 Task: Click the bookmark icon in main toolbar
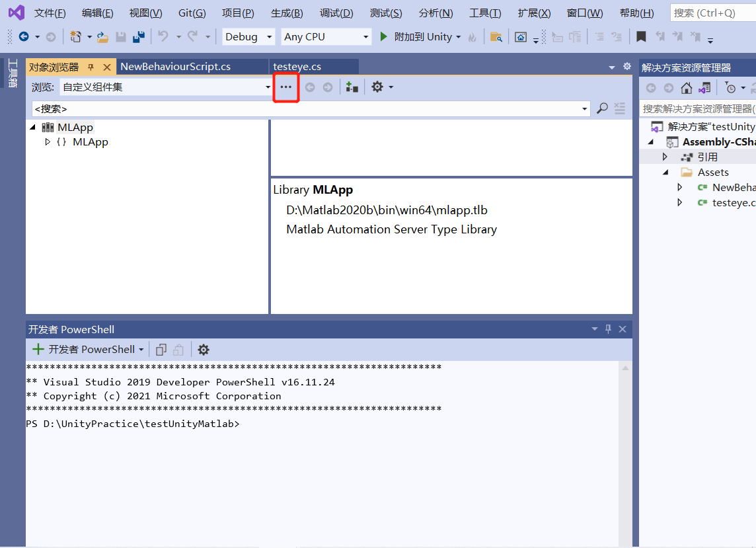click(x=640, y=37)
